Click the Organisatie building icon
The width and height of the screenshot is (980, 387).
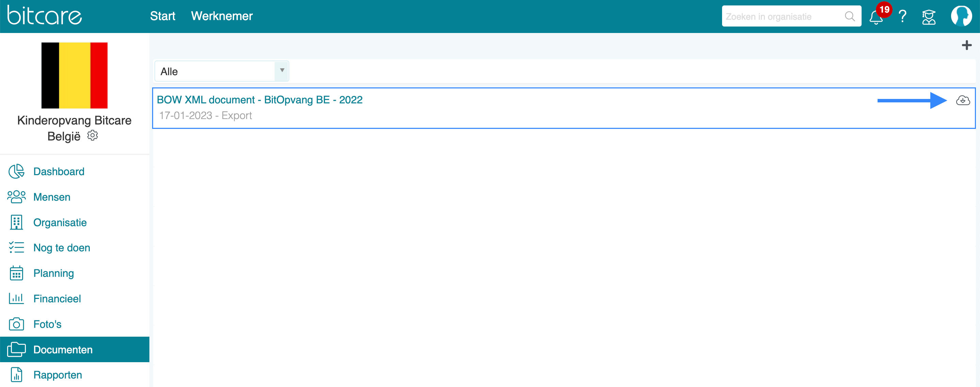pos(16,222)
